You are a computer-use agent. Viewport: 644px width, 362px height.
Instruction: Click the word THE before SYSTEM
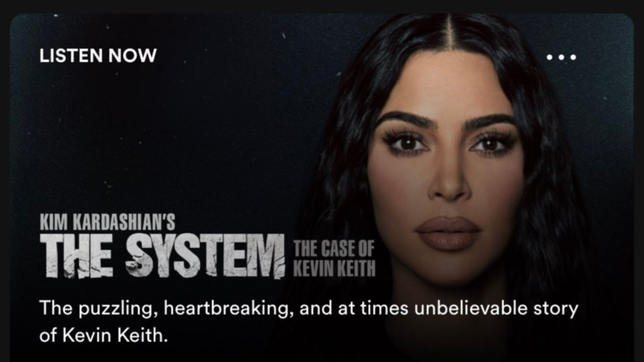76,255
